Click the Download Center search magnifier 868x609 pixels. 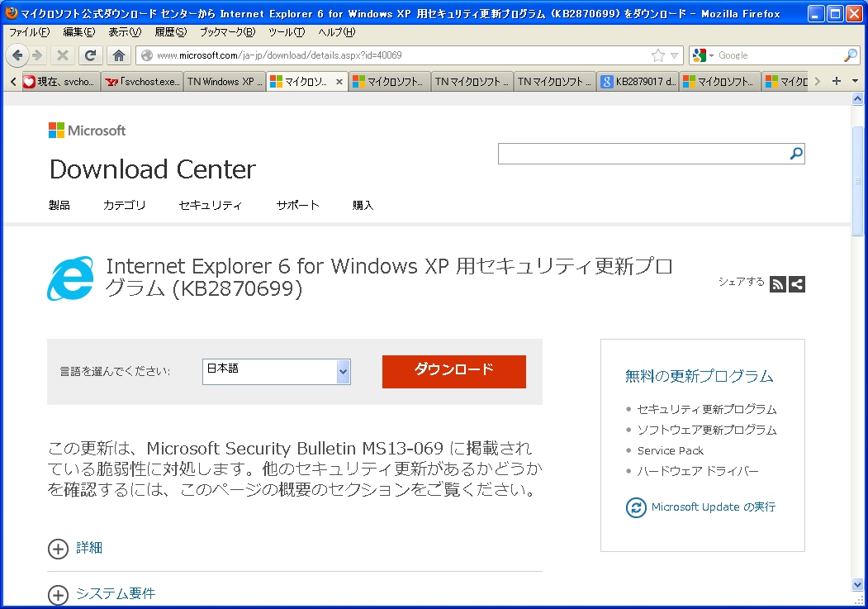pyautogui.click(x=795, y=154)
